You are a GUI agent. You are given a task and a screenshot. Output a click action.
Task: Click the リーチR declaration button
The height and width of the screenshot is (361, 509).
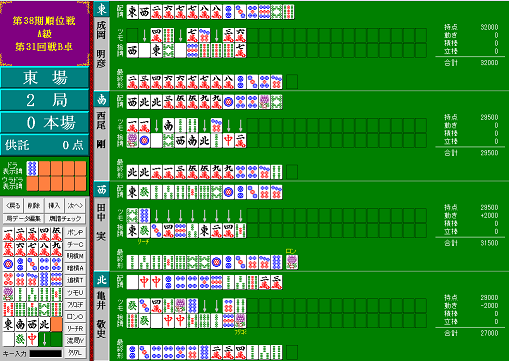pos(75,328)
